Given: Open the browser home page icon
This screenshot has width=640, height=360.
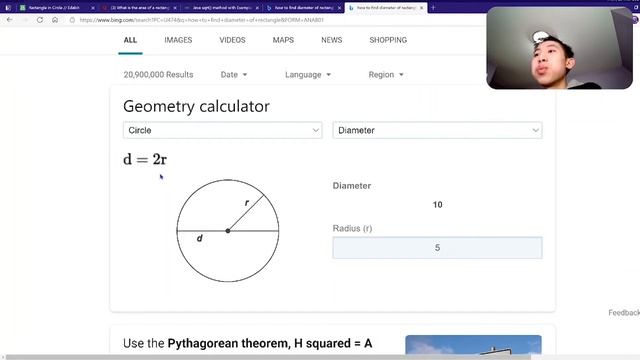Looking at the screenshot, I should point(55,20).
